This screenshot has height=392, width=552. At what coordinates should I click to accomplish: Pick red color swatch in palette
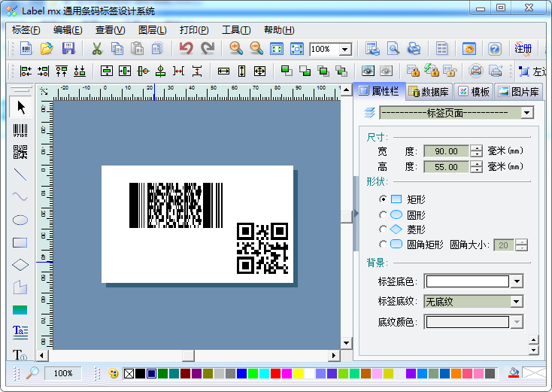click(275, 373)
